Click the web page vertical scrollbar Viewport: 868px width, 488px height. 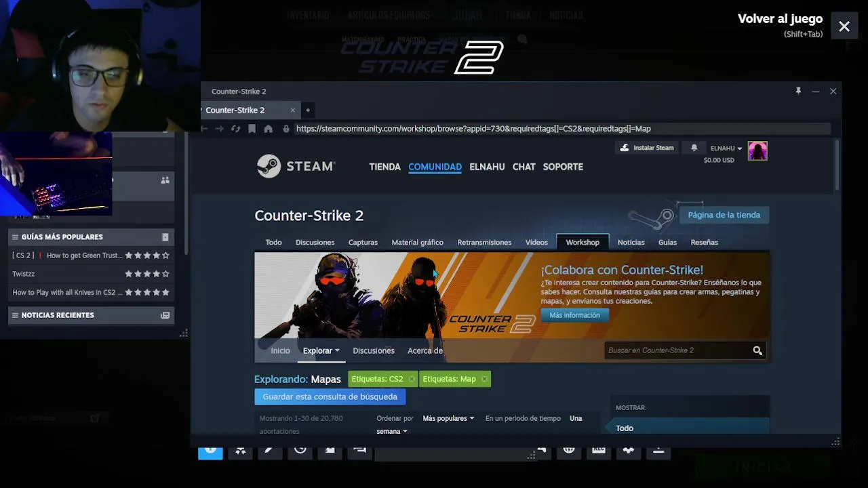(838, 166)
